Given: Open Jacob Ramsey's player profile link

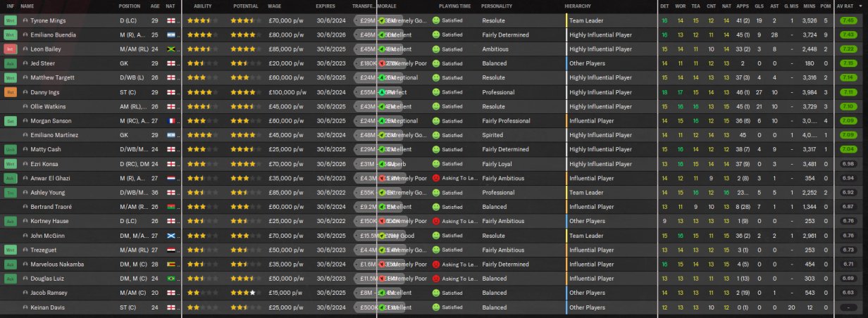Looking at the screenshot, I should pos(49,293).
